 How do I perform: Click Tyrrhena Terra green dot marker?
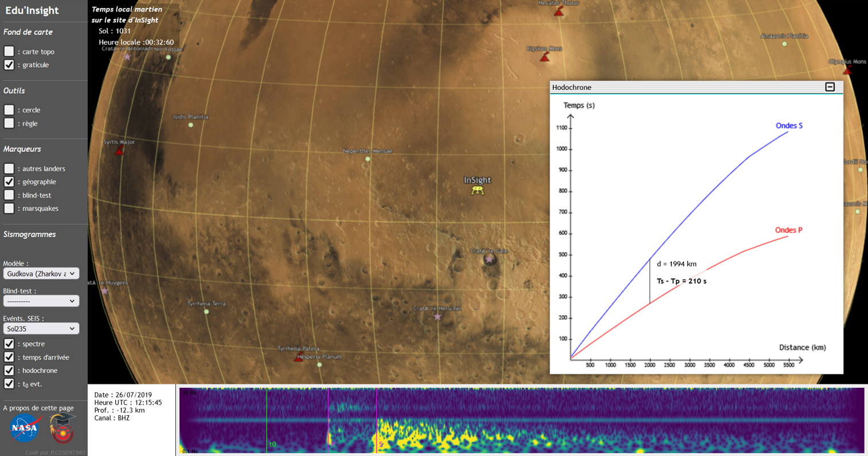(206, 312)
